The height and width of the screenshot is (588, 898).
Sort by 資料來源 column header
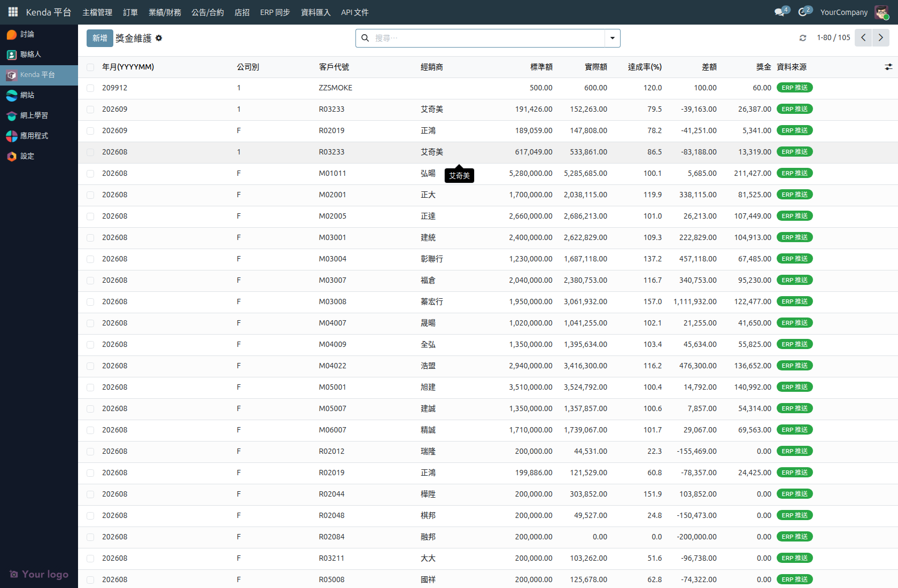792,67
